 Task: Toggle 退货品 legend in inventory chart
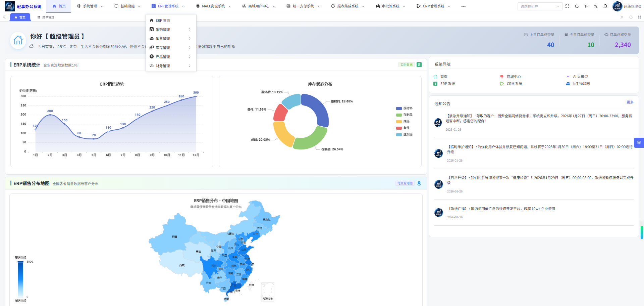tap(405, 134)
